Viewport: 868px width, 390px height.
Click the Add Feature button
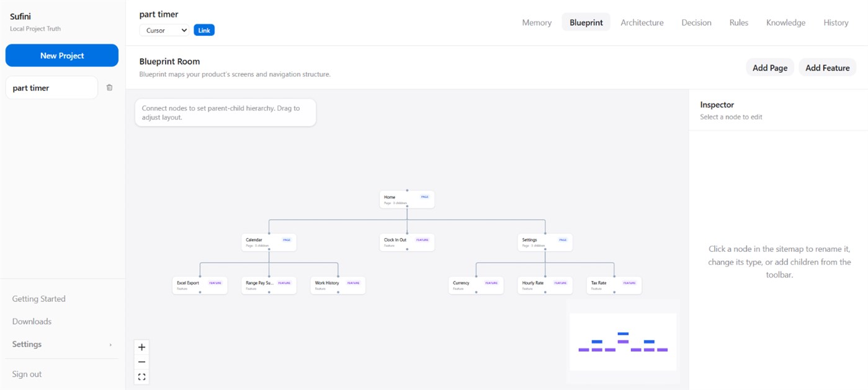point(828,68)
